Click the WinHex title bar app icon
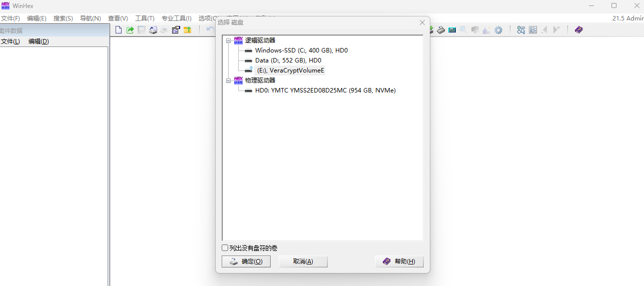 pos(6,5)
